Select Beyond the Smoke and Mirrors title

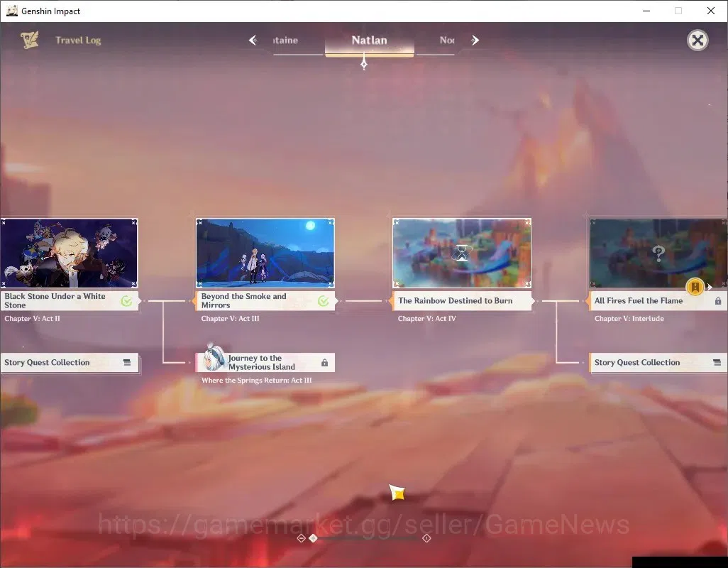[x=243, y=300]
